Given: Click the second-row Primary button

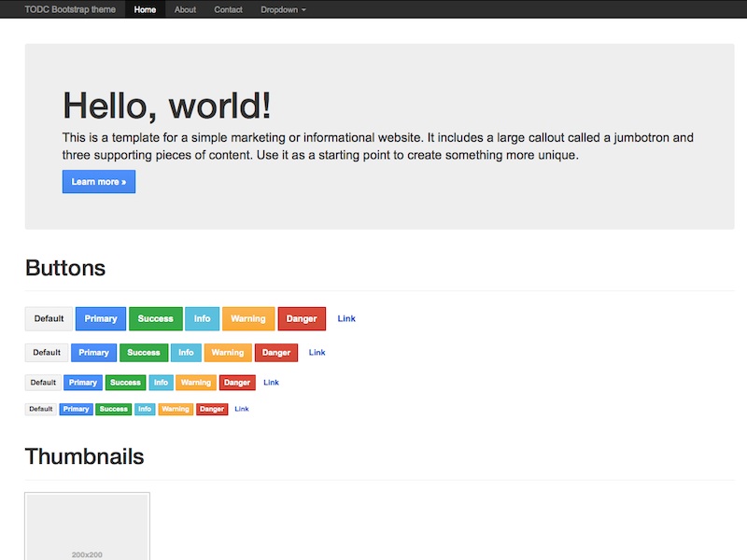Looking at the screenshot, I should click(x=93, y=353).
